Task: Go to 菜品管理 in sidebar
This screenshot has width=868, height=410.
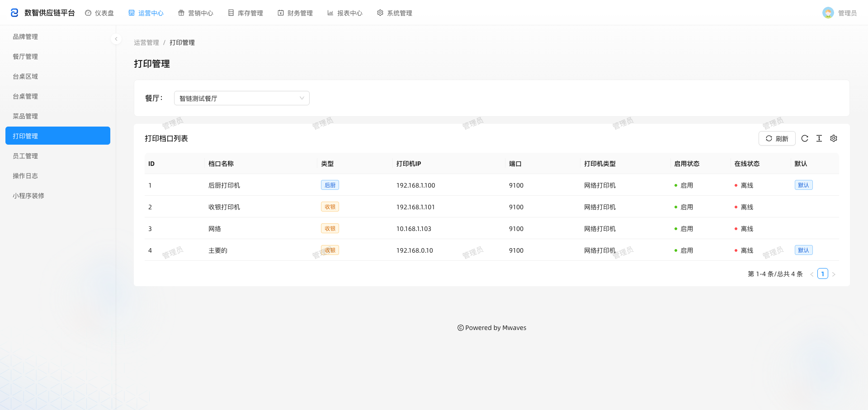Action: coord(58,116)
